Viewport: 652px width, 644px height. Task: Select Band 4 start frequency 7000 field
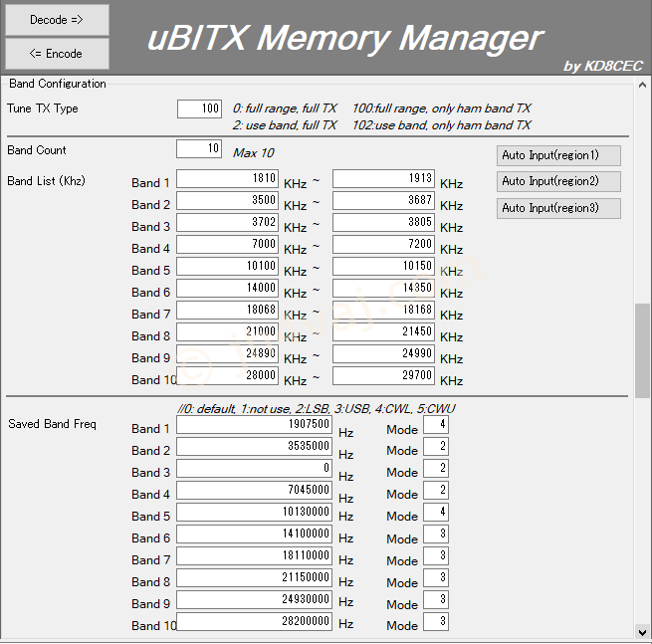click(x=227, y=244)
